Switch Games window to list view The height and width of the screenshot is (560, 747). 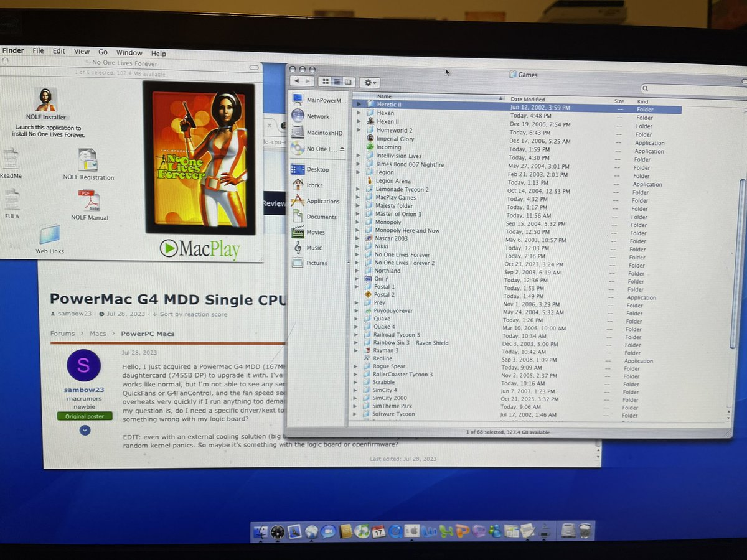point(337,82)
